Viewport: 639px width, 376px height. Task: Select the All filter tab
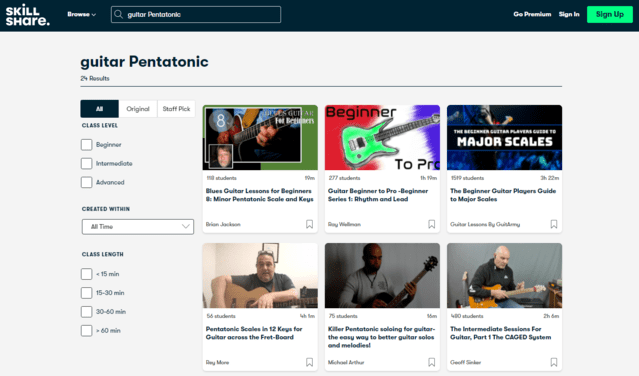pos(99,109)
